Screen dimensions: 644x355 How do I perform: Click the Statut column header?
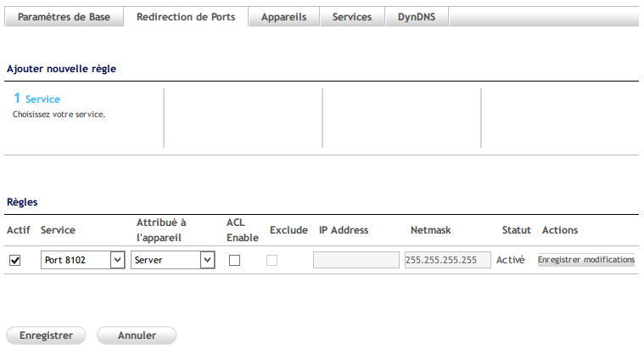coord(516,230)
